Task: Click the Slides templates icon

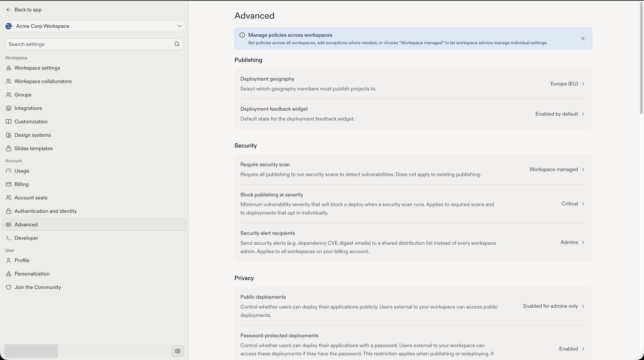Action: tap(9, 149)
